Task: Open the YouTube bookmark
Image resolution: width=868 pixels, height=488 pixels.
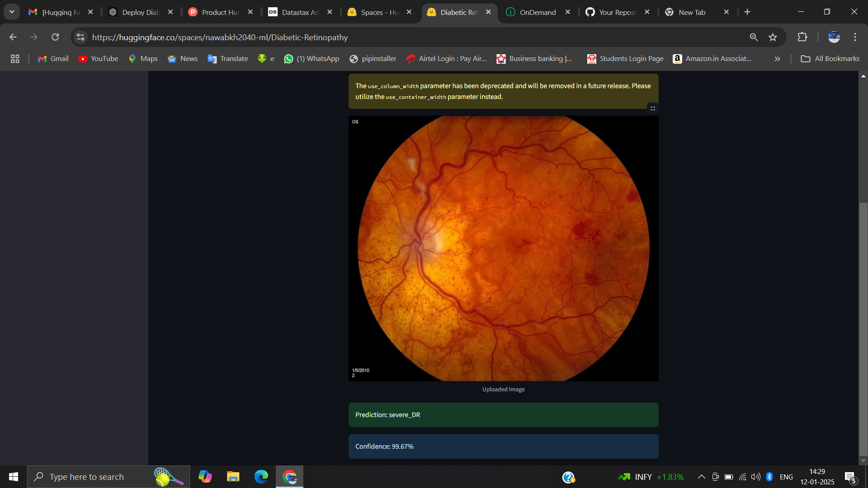Action: [x=98, y=59]
